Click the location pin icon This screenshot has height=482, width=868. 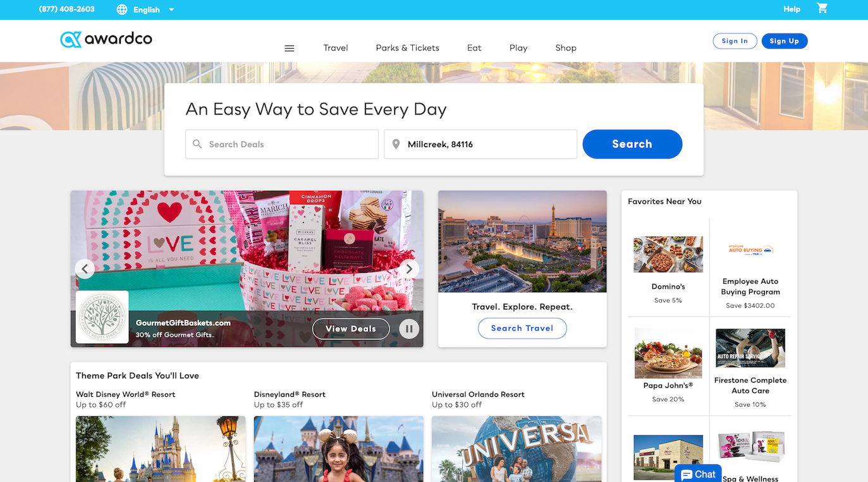tap(396, 144)
